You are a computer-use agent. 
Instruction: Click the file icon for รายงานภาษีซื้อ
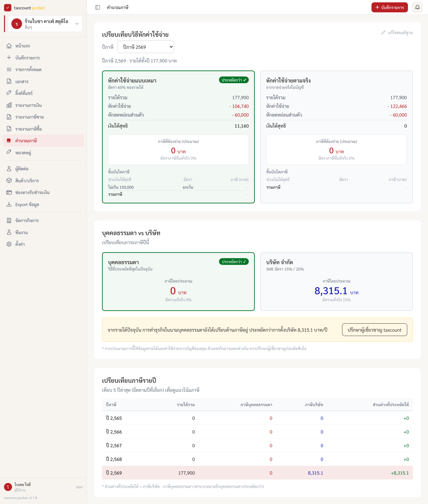pos(9,129)
